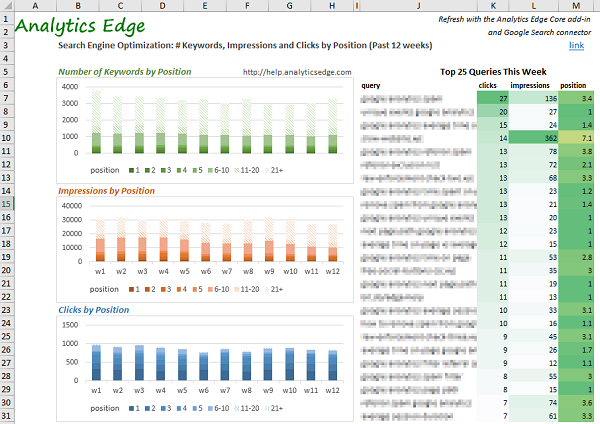This screenshot has height=424, width=600.
Task: Select column K header
Action: [x=493, y=5]
